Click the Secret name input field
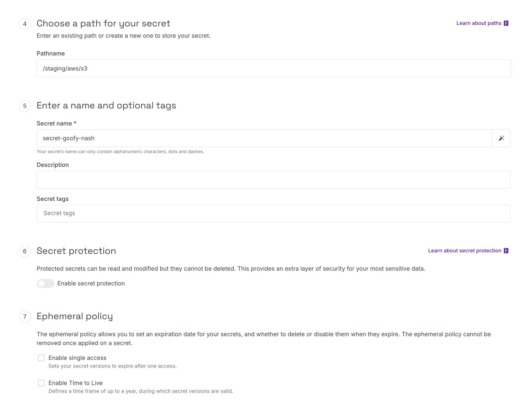The height and width of the screenshot is (420, 528). (264, 138)
